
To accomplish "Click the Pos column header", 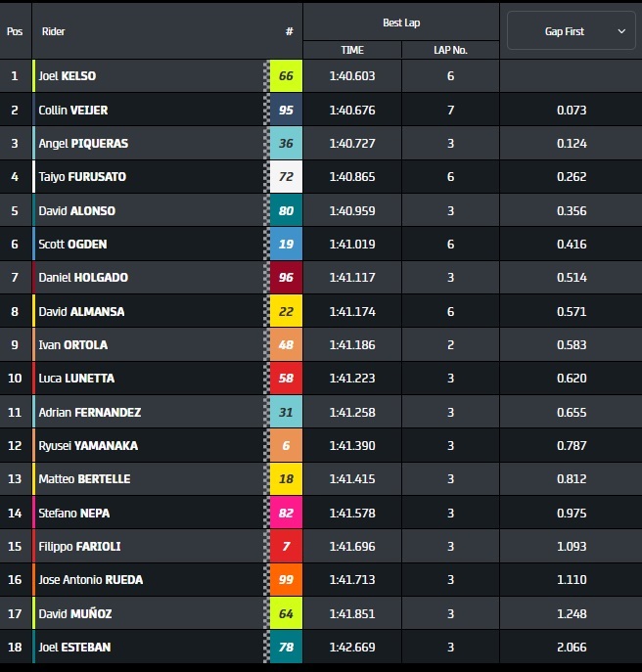I will (15, 31).
